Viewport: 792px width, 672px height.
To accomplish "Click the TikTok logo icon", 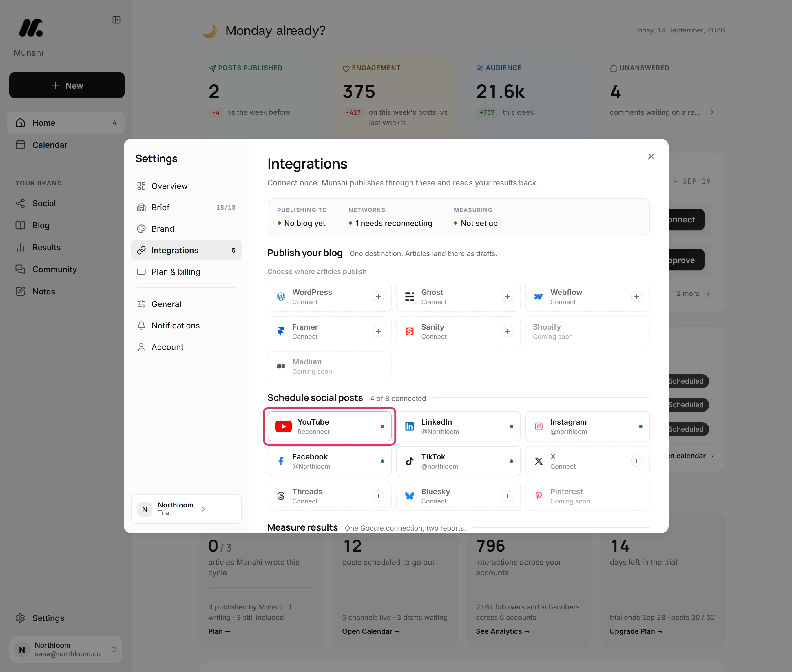I will point(410,461).
